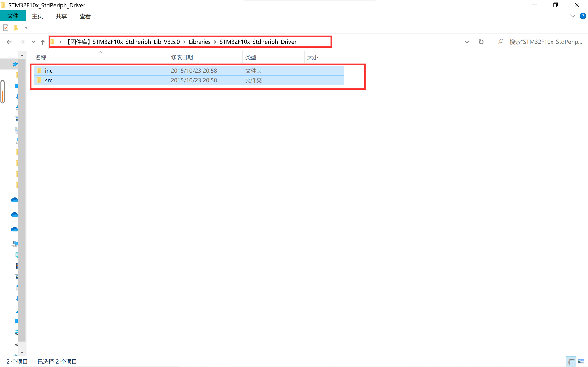The image size is (588, 367).
Task: Open the 文件 menu tab
Action: [x=13, y=16]
